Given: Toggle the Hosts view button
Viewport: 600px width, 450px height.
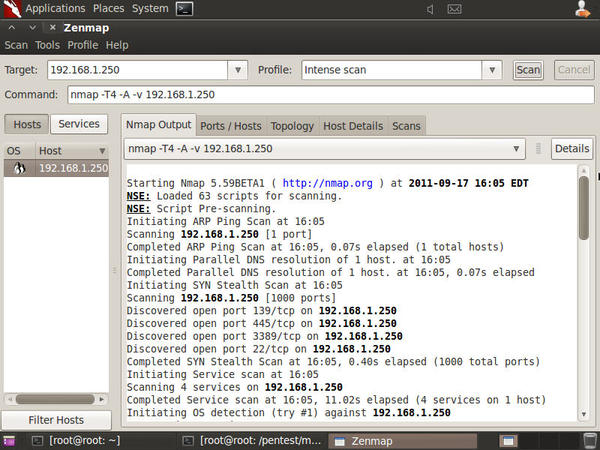Looking at the screenshot, I should (27, 124).
